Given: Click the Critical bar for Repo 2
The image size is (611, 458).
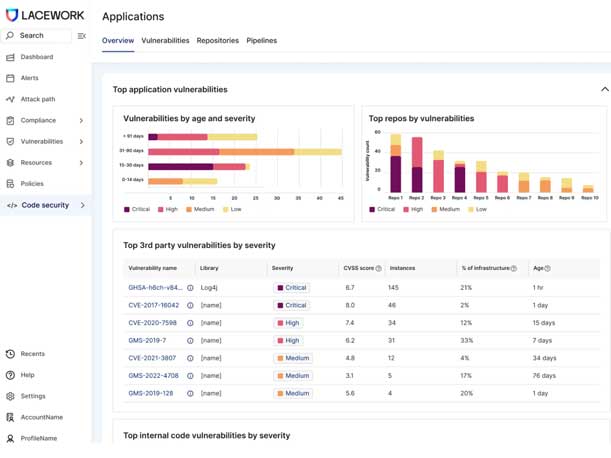Looking at the screenshot, I should (x=417, y=178).
